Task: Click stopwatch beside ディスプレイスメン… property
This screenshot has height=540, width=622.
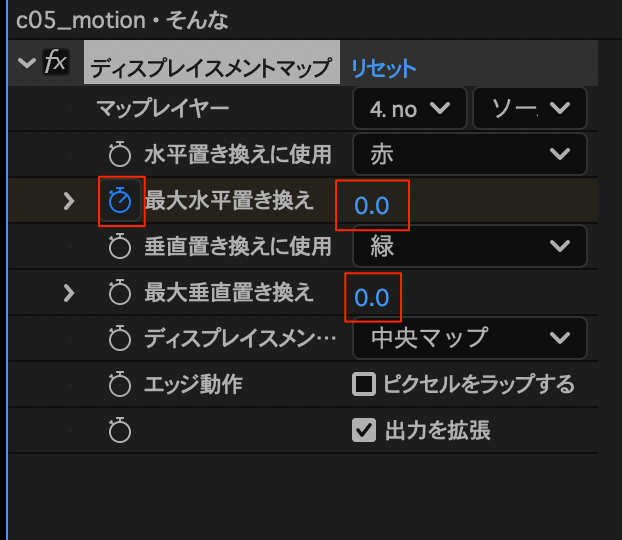Action: [120, 338]
